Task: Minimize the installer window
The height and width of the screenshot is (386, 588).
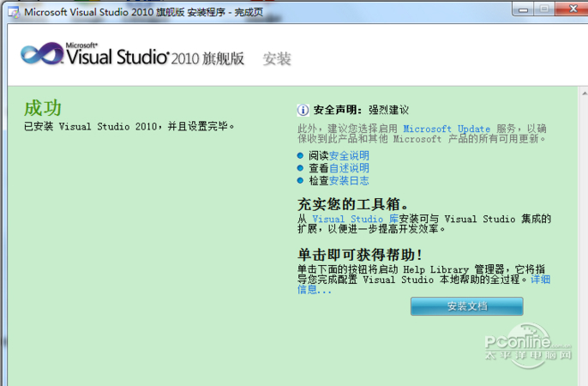Action: pos(523,9)
